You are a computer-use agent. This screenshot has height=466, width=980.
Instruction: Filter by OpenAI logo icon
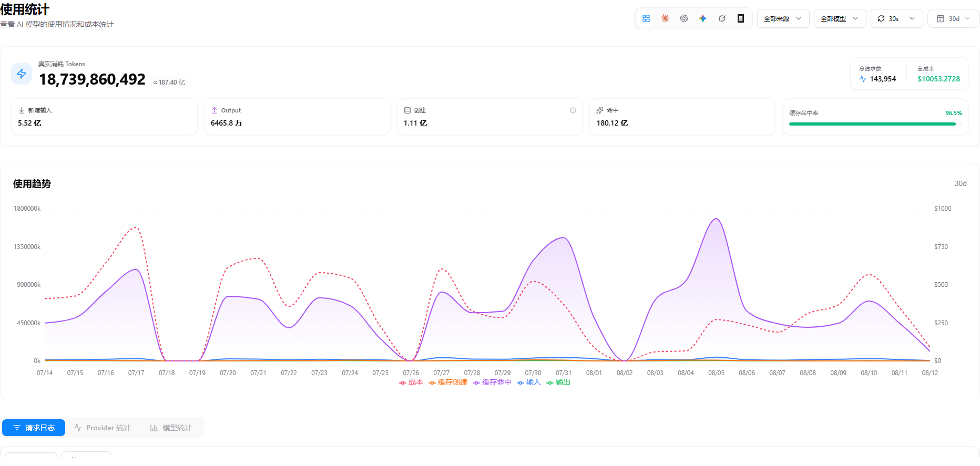coord(684,18)
